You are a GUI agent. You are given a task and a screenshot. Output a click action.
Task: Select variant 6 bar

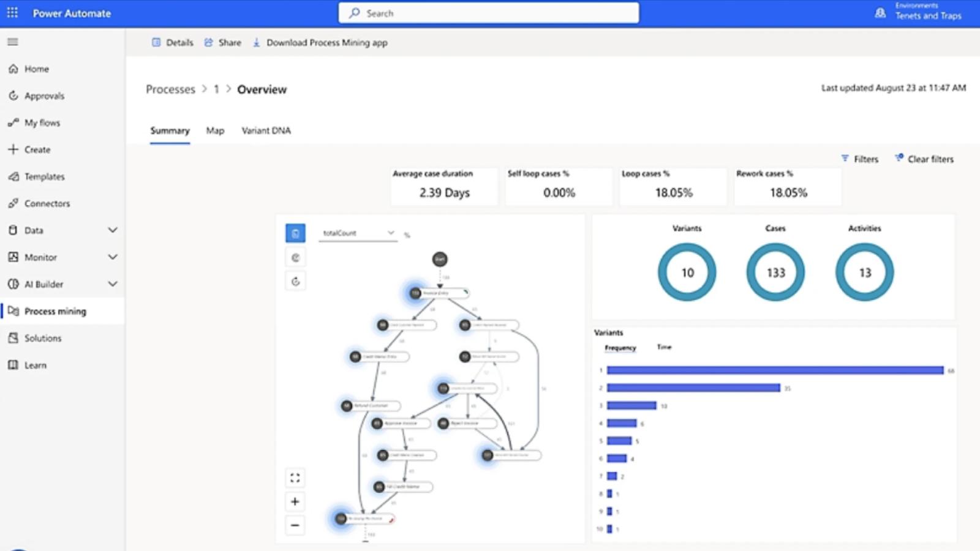(x=617, y=459)
